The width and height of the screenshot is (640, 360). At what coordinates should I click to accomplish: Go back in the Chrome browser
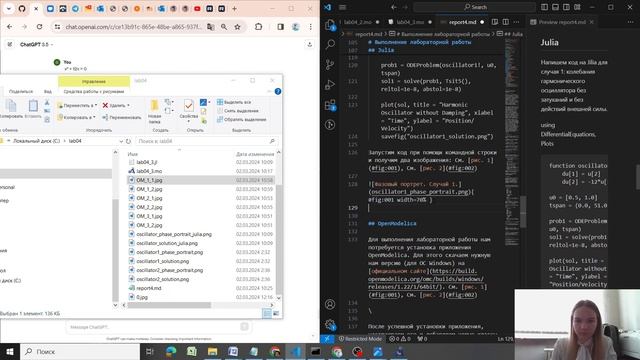point(9,27)
